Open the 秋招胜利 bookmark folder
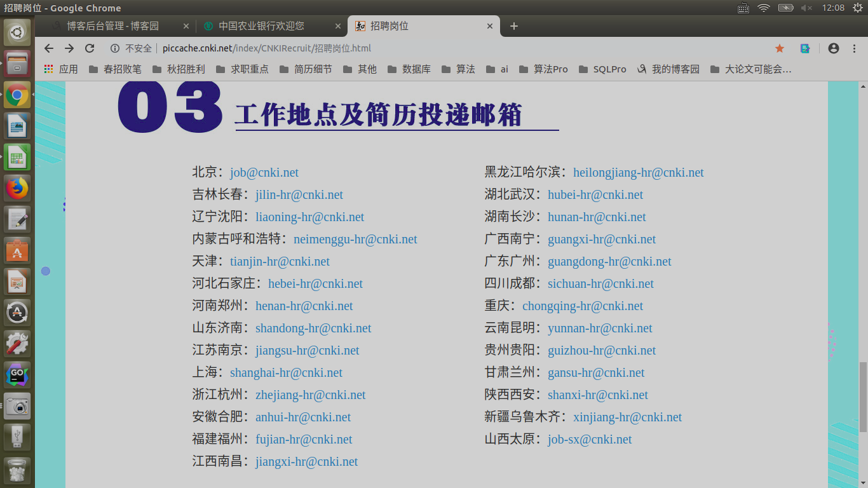The width and height of the screenshot is (868, 488). (x=179, y=69)
